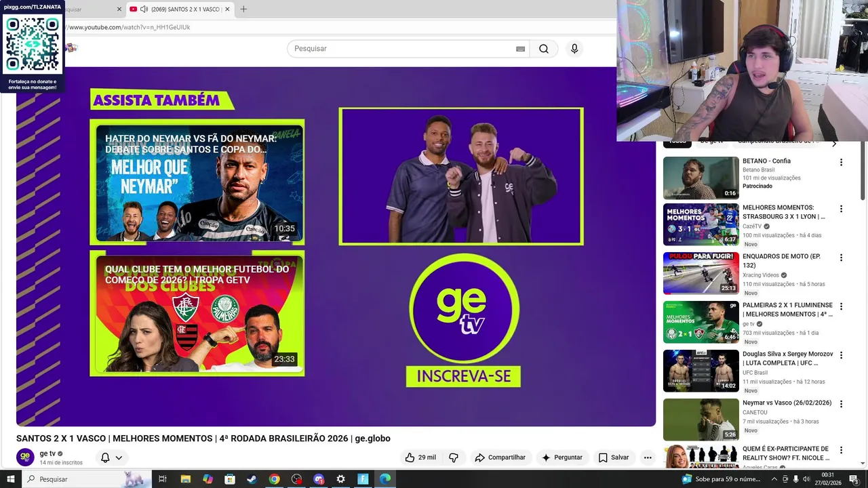Open options for Enquadros de Moto video
The height and width of the screenshot is (488, 868).
click(x=841, y=258)
